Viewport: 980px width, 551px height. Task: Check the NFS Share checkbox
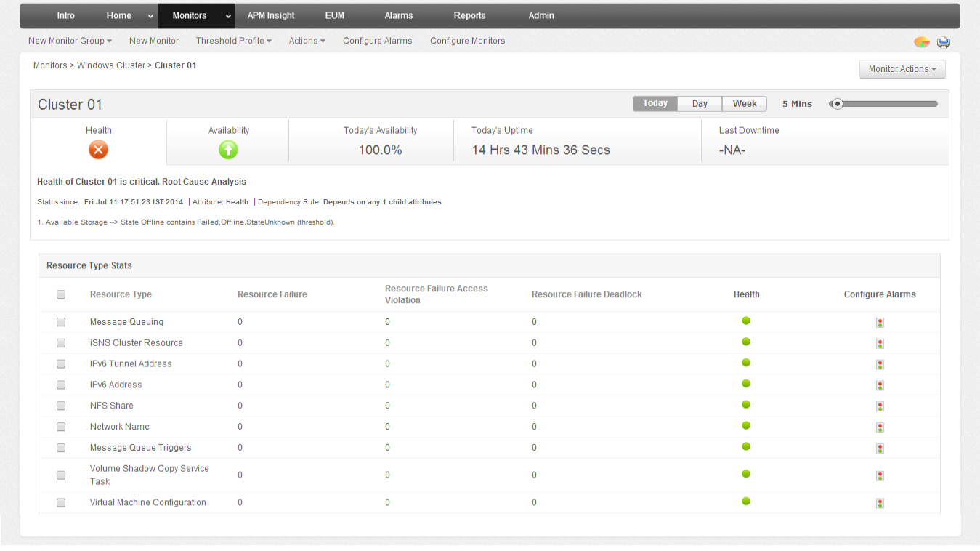pos(61,406)
